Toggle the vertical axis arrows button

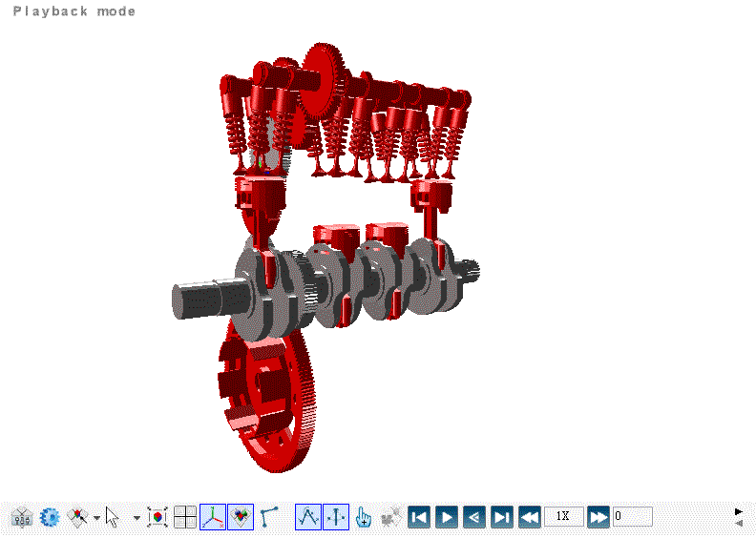336,517
